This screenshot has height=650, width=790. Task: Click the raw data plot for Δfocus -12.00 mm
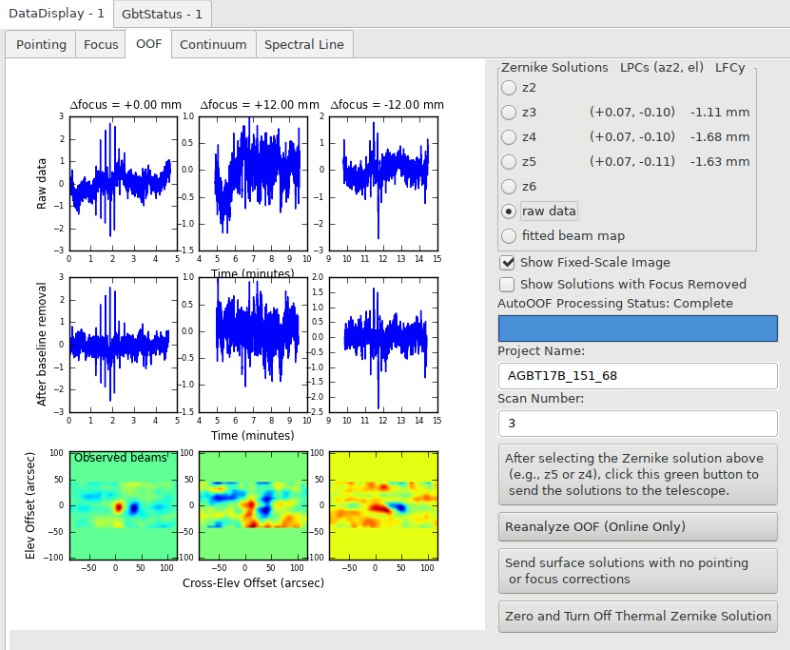click(x=383, y=183)
